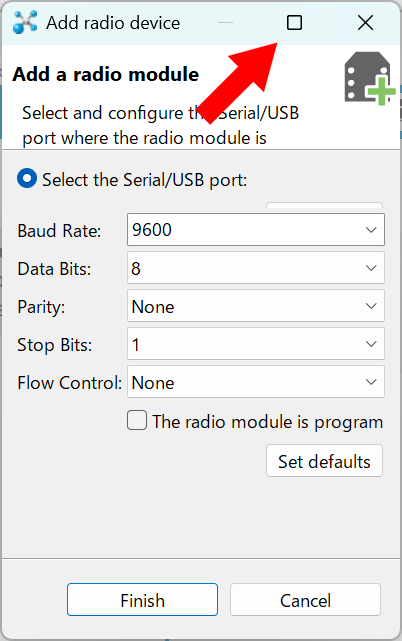Click the Finish button
The image size is (402, 641).
(x=142, y=600)
